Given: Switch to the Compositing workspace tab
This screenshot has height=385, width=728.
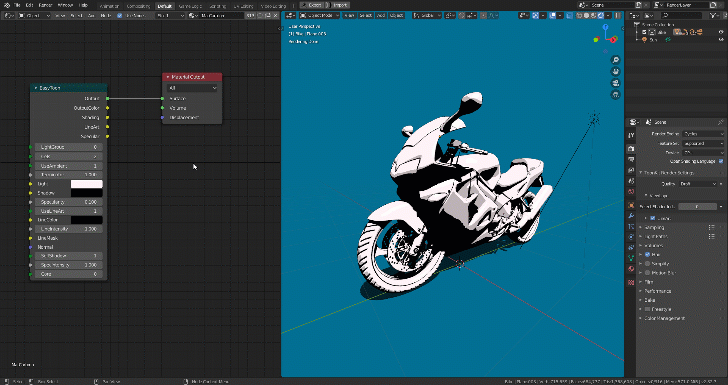Looking at the screenshot, I should pos(138,6).
